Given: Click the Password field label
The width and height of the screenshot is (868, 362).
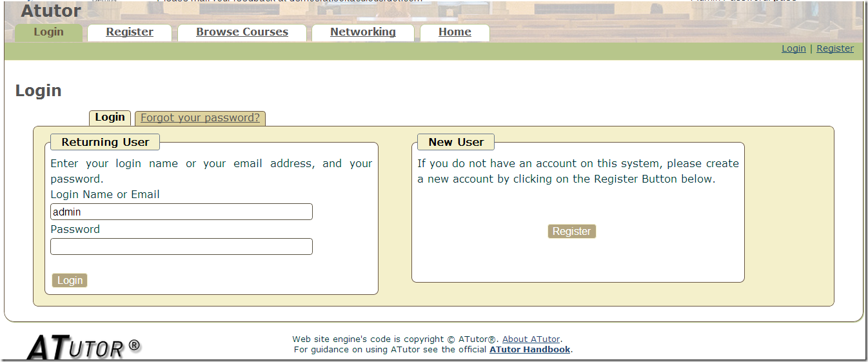Looking at the screenshot, I should pyautogui.click(x=75, y=229).
